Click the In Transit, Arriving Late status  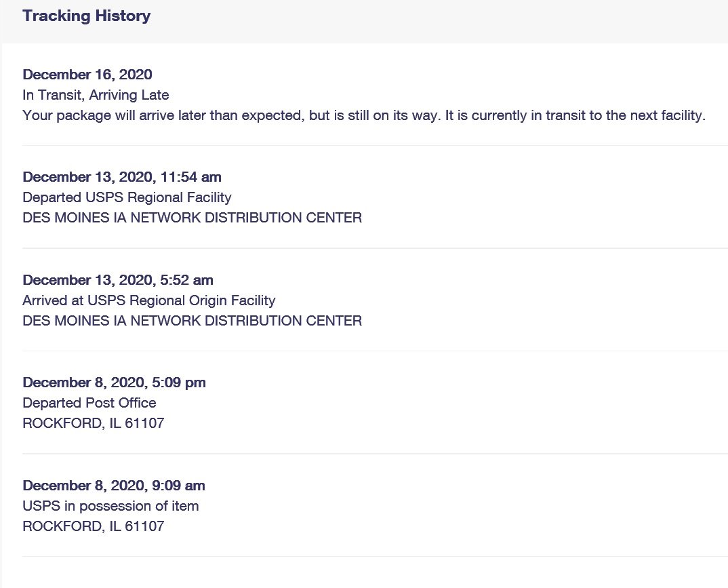[96, 95]
